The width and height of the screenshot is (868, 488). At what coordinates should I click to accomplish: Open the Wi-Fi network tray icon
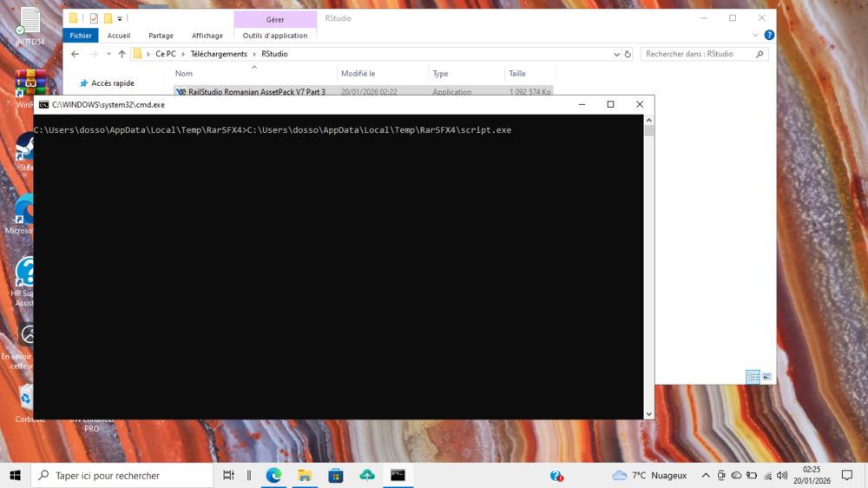[x=767, y=476]
